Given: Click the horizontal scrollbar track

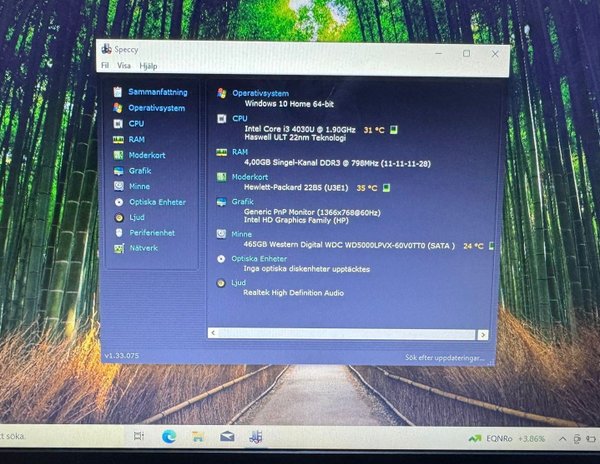Looking at the screenshot, I should click(347, 334).
